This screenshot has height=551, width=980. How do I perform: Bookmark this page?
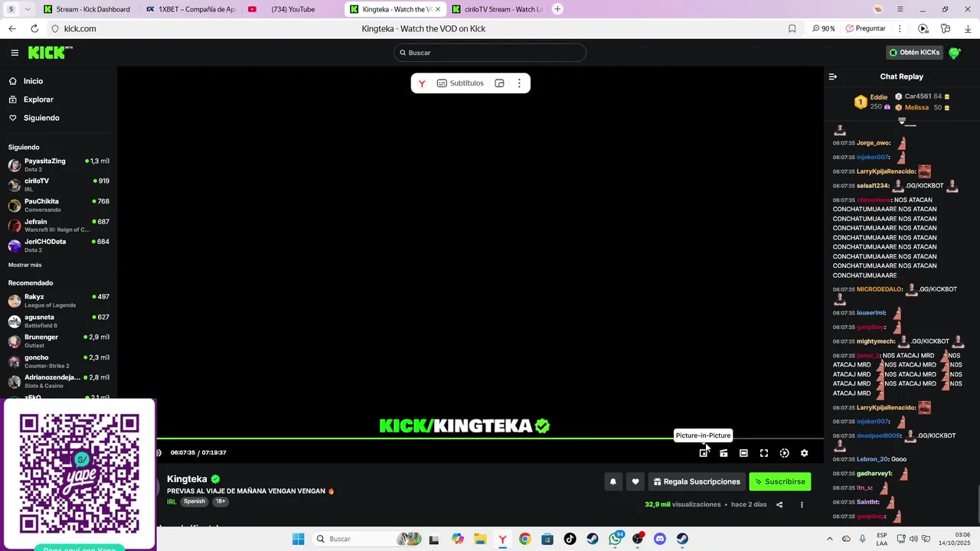point(792,28)
